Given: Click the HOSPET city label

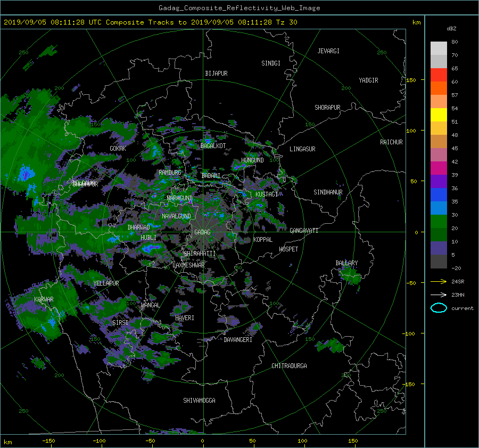Looking at the screenshot, I should (x=288, y=249).
